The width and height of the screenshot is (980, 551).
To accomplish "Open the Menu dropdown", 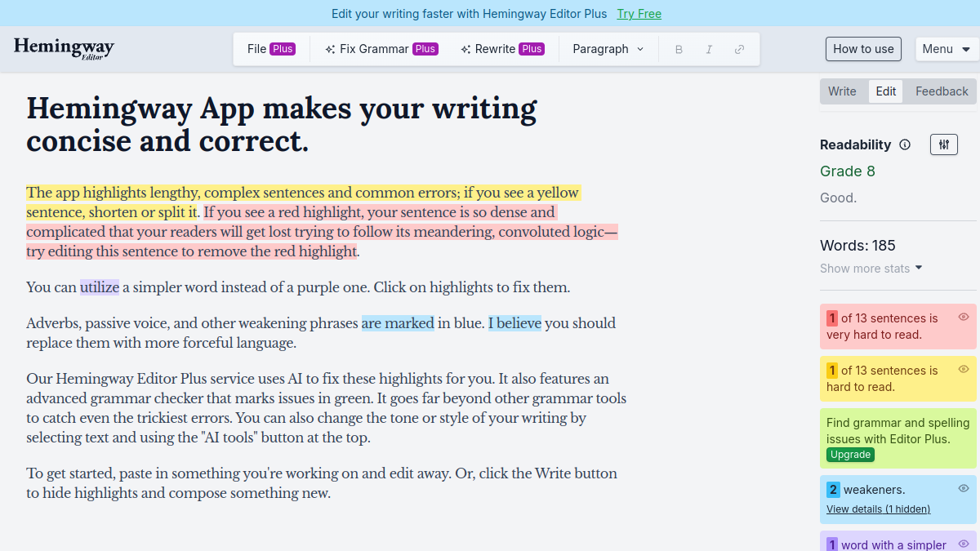I will (947, 49).
